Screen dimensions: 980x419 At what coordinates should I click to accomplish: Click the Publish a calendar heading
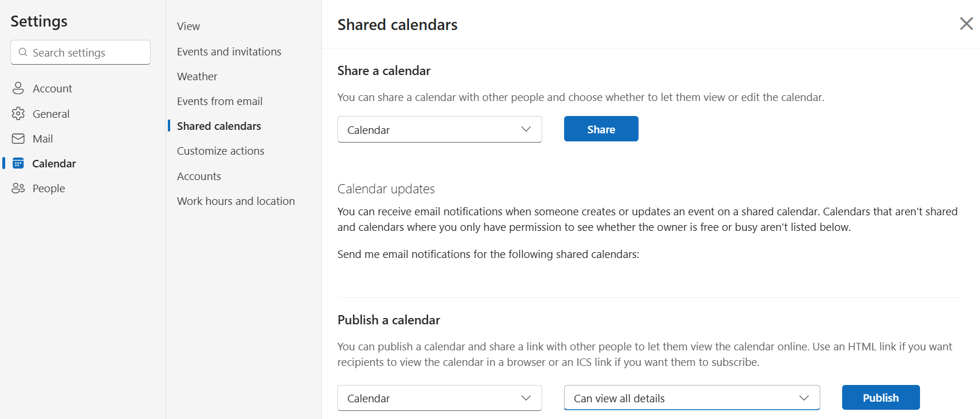[389, 320]
